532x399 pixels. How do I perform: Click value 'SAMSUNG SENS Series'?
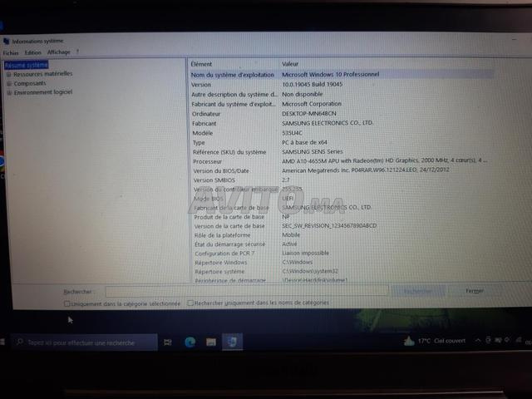(313, 151)
